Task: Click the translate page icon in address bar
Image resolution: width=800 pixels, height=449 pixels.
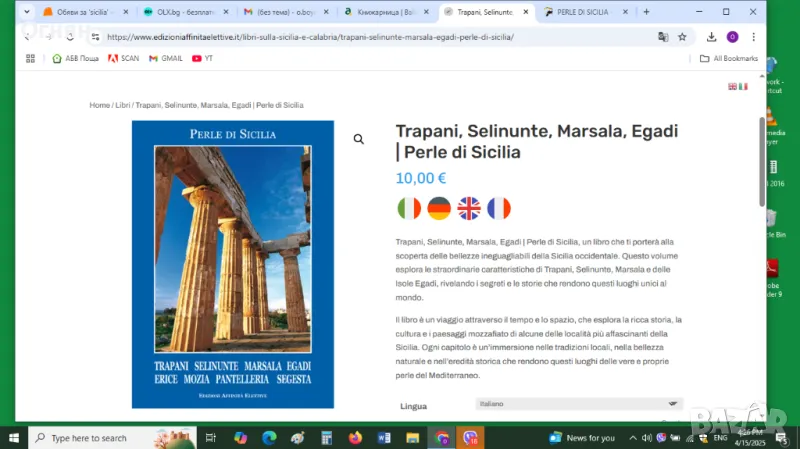Action: click(662, 37)
